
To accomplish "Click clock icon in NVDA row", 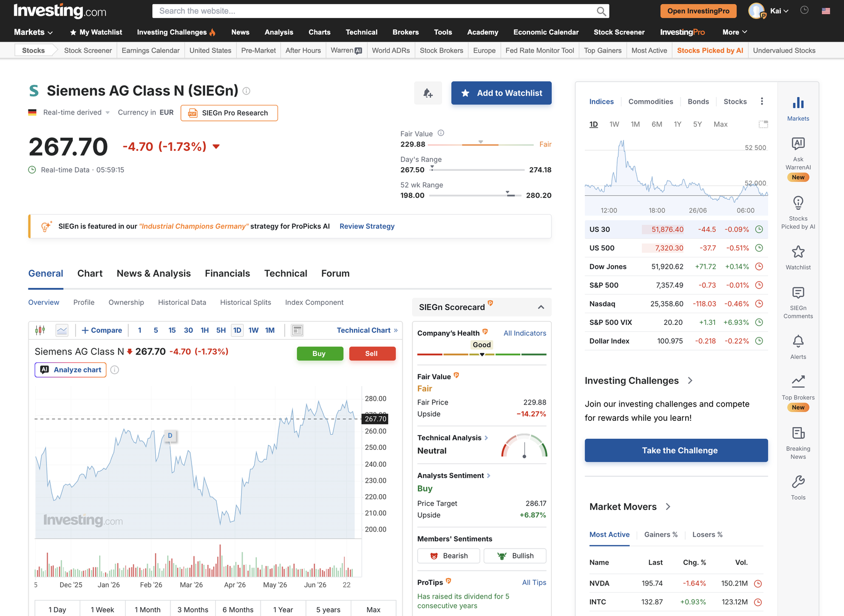I will [758, 584].
